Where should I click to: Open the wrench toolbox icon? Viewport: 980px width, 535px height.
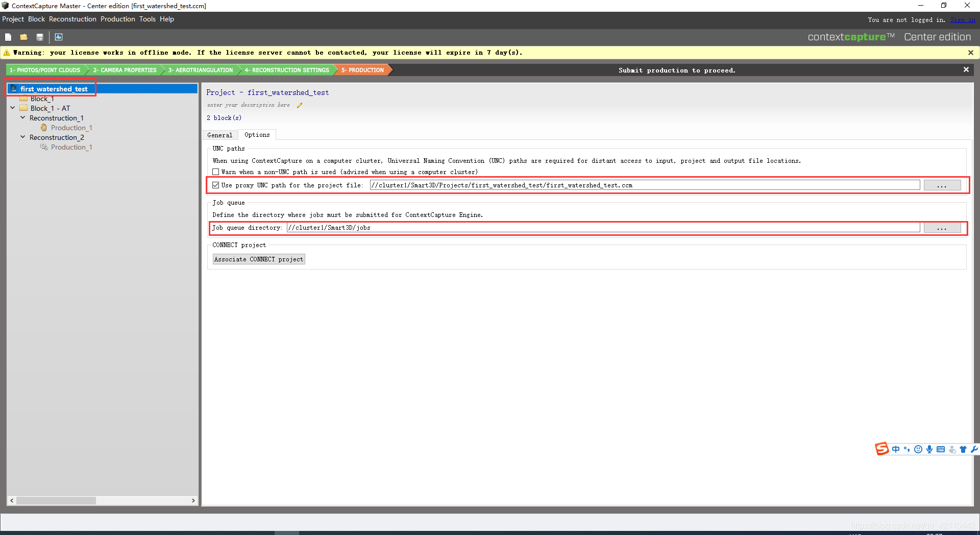click(x=974, y=449)
